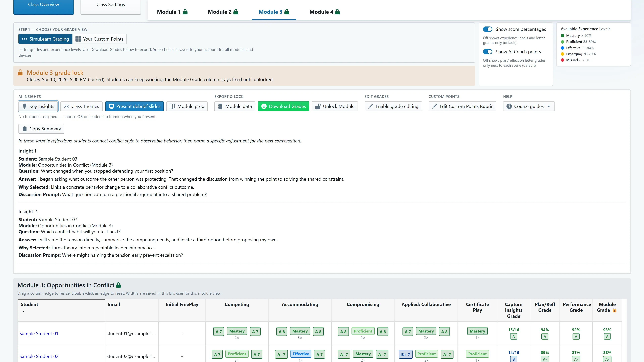Open the Course guides dropdown
The image size is (644, 362).
[x=528, y=106]
